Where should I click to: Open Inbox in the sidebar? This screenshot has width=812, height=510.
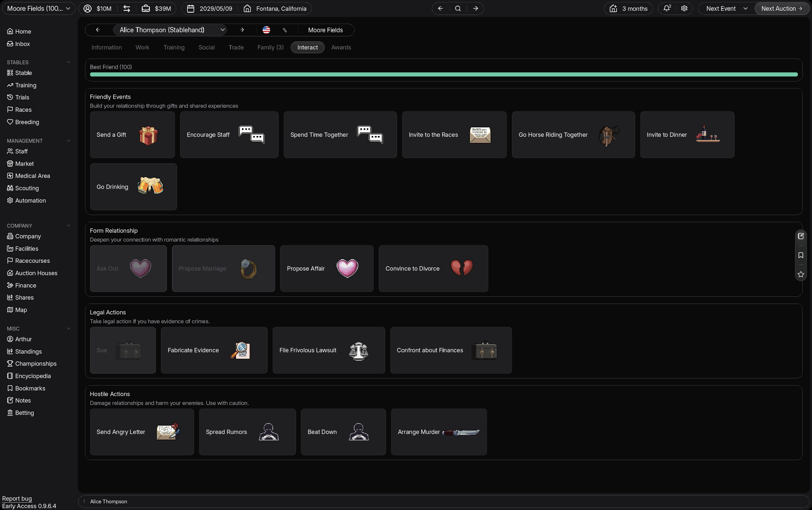point(19,44)
